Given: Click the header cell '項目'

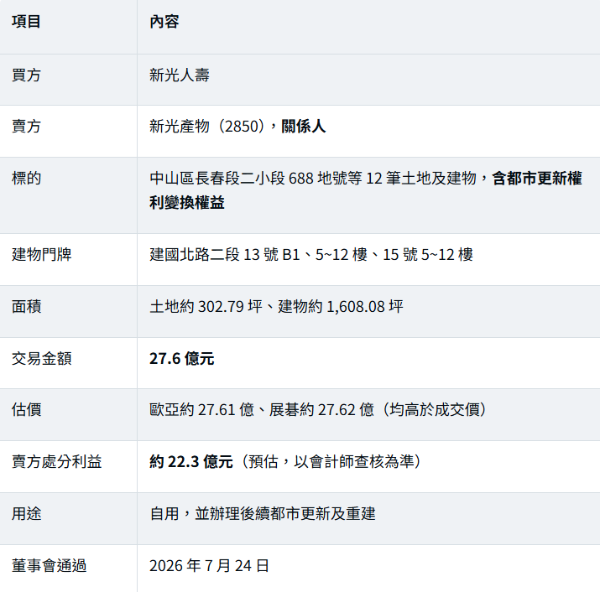Looking at the screenshot, I should pos(26,21).
